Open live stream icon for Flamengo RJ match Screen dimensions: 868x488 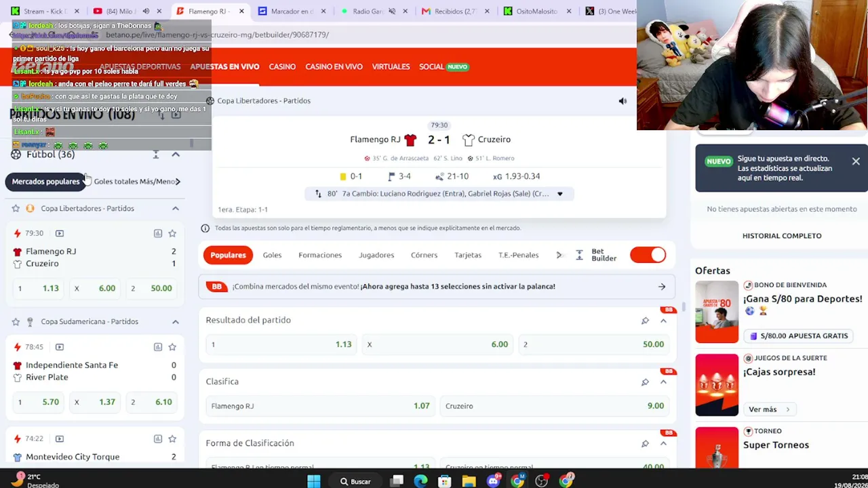pos(60,233)
